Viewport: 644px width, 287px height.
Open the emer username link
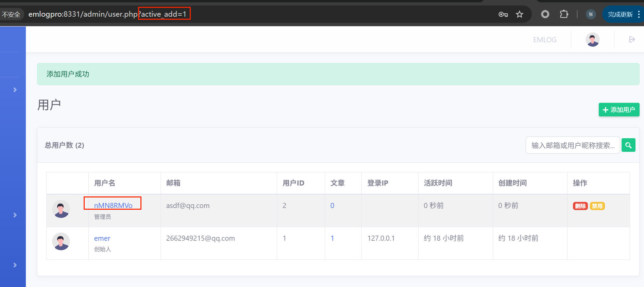(102, 238)
